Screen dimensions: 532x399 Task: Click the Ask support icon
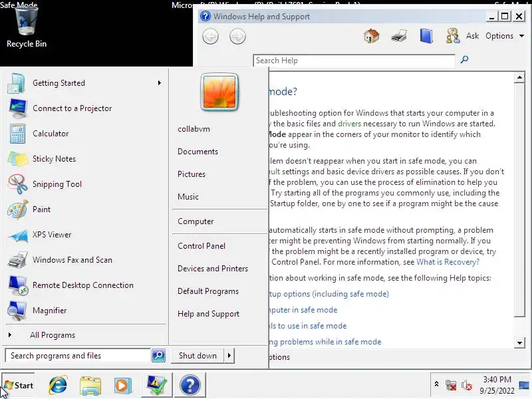pos(453,36)
